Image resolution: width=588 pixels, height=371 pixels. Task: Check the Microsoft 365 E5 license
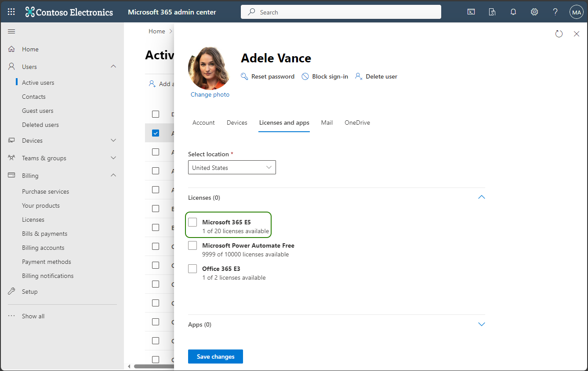click(192, 222)
